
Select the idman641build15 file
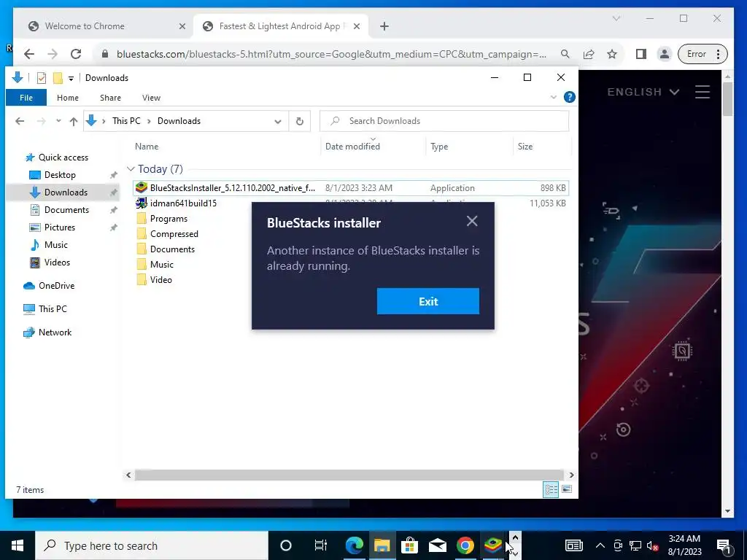(x=183, y=203)
